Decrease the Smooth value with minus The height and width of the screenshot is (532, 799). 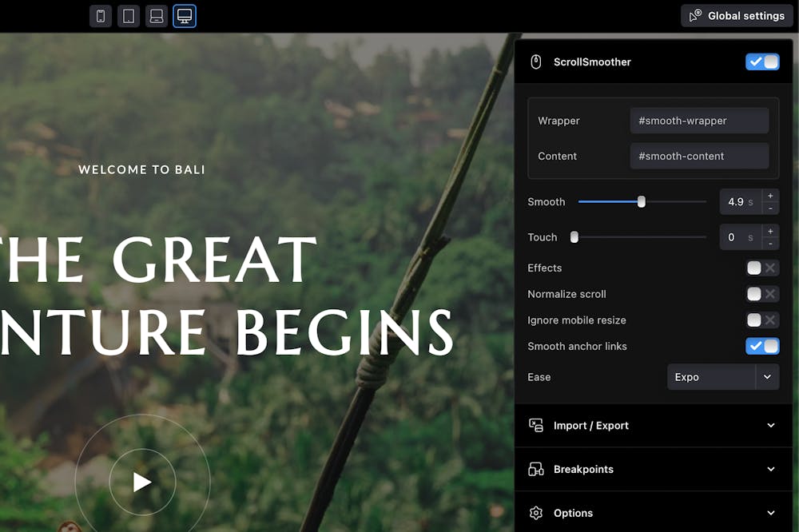coord(770,208)
